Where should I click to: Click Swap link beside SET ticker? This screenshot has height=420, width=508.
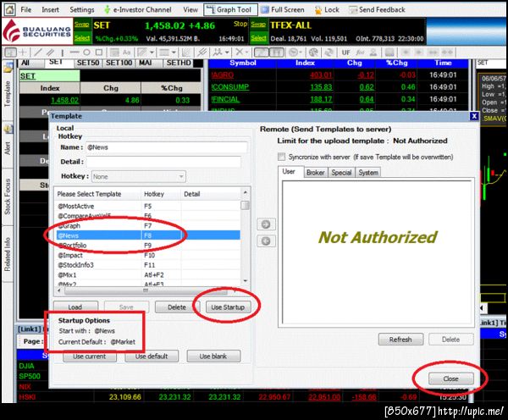tap(82, 25)
